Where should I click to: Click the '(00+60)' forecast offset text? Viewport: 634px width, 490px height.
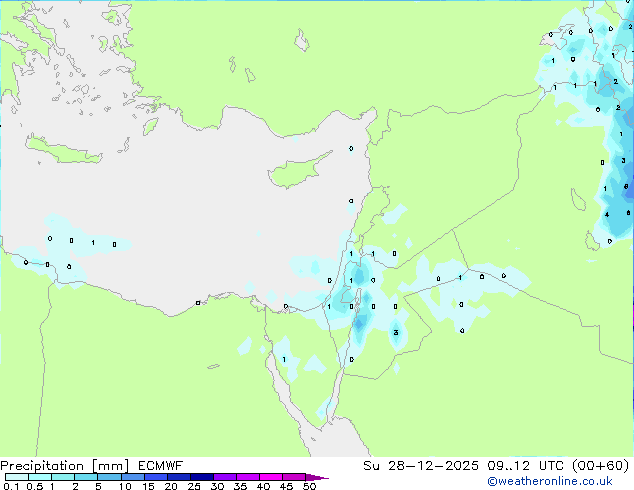[x=600, y=466]
